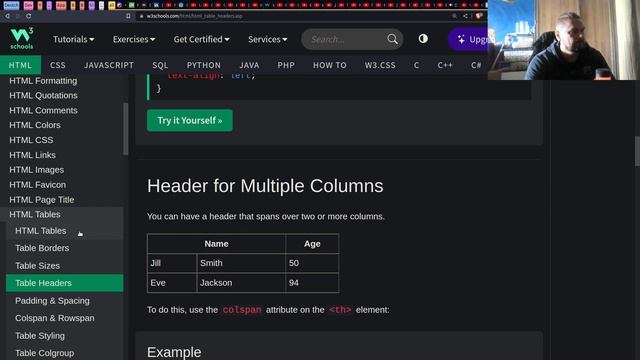Click the Name table header cell
Image resolution: width=640 pixels, height=360 pixels.
pos(216,244)
